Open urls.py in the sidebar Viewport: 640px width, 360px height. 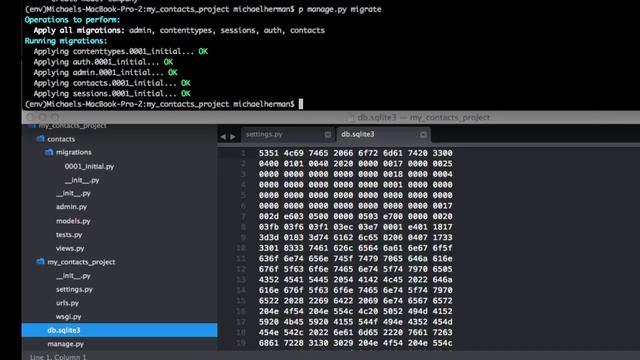pos(67,303)
